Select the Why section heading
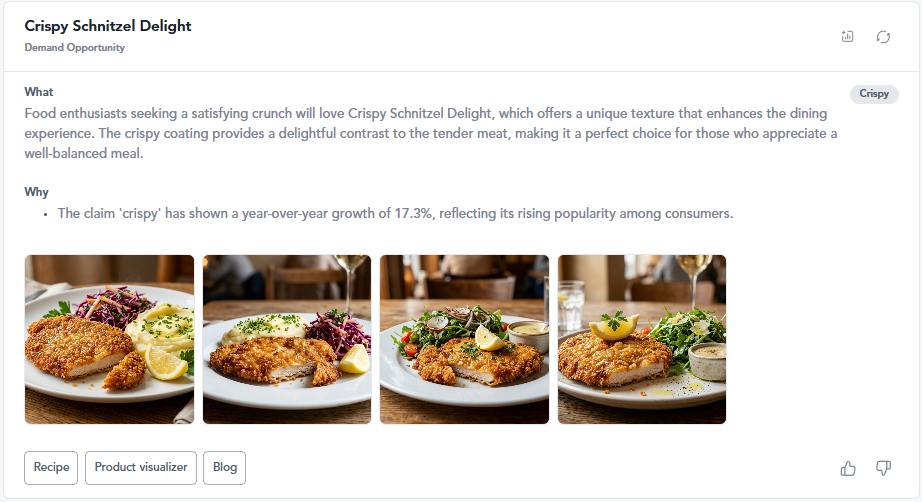 tap(36, 192)
